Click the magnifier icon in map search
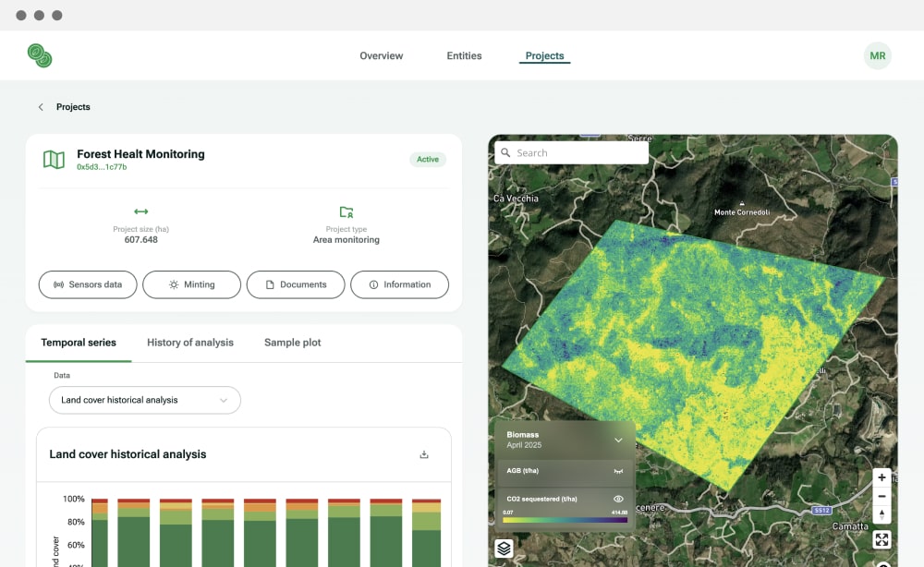This screenshot has height=567, width=924. coord(505,153)
